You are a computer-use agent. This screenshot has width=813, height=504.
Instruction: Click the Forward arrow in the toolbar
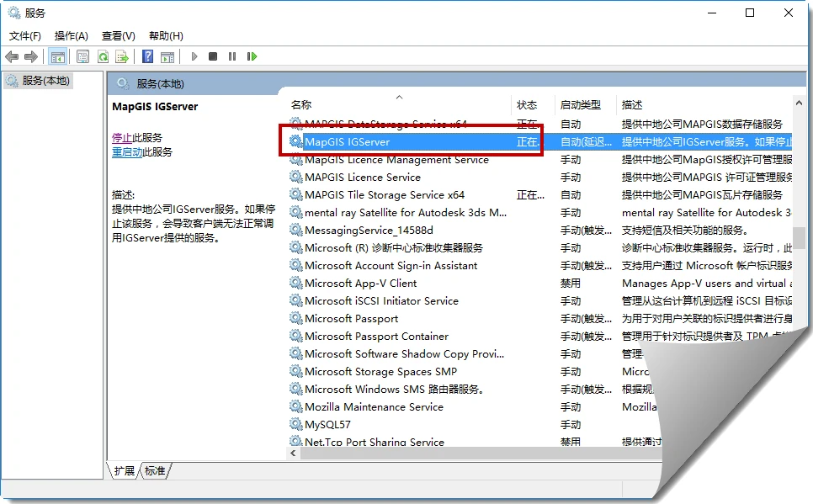pyautogui.click(x=31, y=56)
